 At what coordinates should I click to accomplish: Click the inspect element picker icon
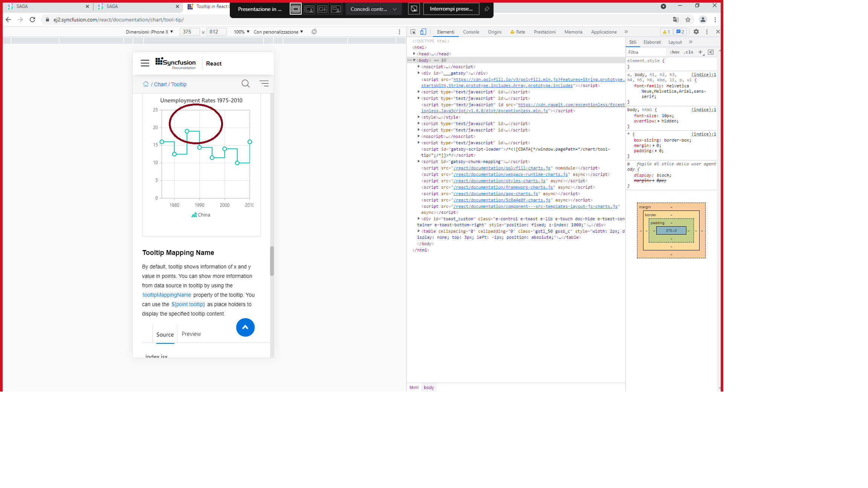(x=413, y=32)
